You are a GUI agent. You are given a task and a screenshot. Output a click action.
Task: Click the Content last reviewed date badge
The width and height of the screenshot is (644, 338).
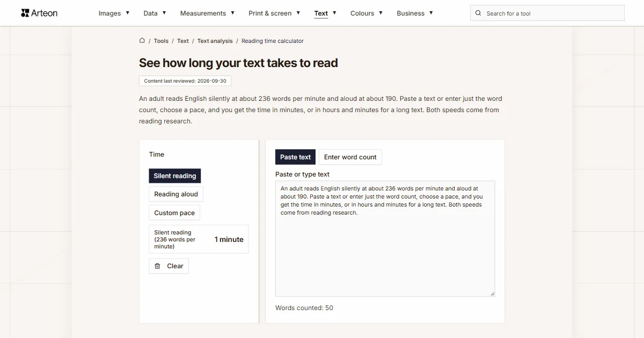pos(185,81)
